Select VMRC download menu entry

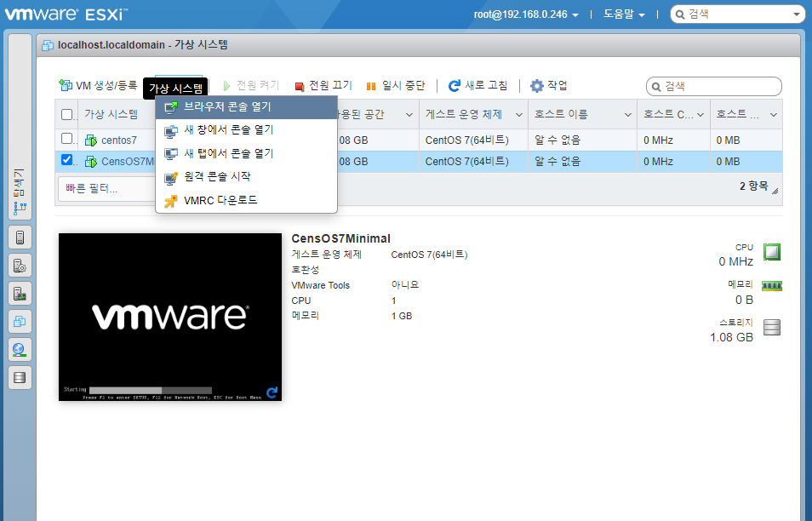click(x=247, y=200)
